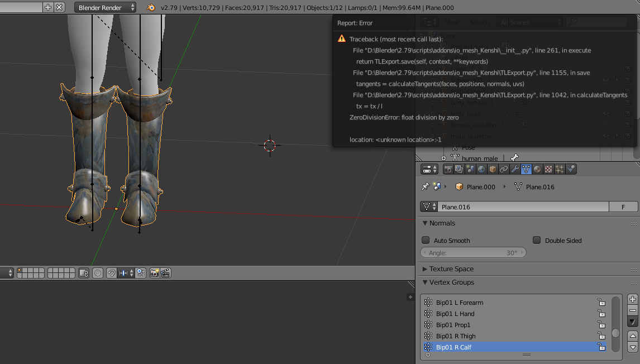
Task: Open vertex group specials dropdown arrow
Action: point(632,322)
